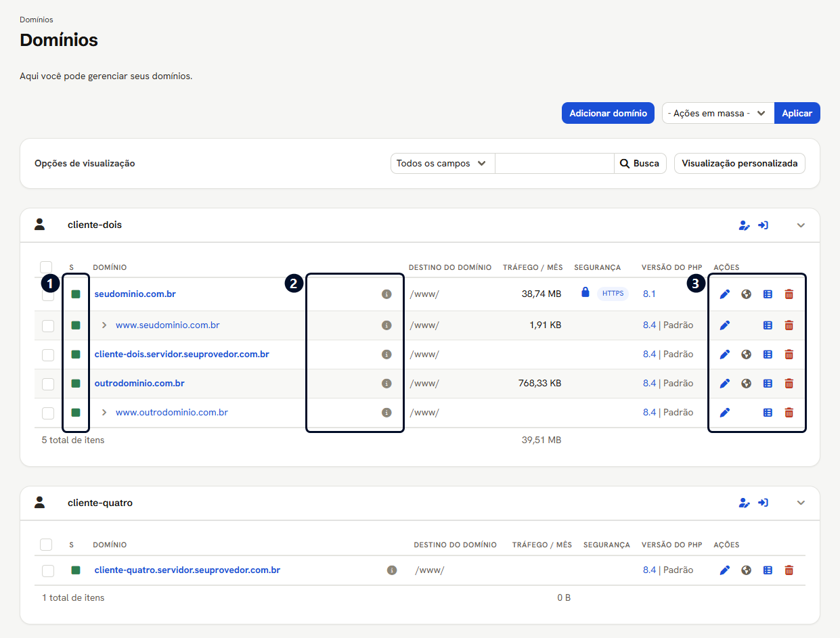Collapse the cliente-quatro panel with its chevron

tap(801, 503)
